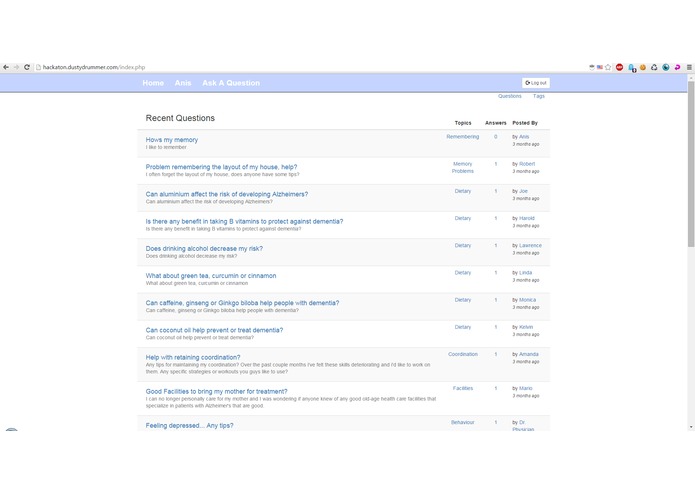Open the Joe author link
This screenshot has width=695, height=494.
coord(523,191)
